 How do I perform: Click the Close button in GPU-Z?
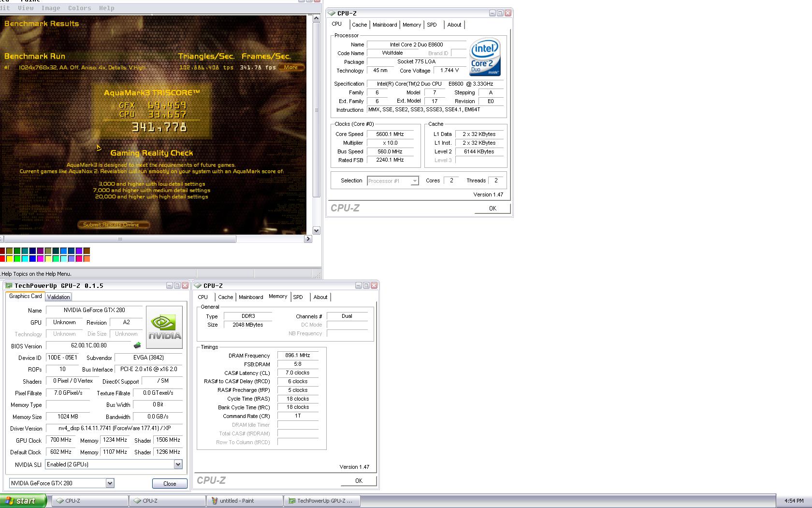[x=170, y=483]
